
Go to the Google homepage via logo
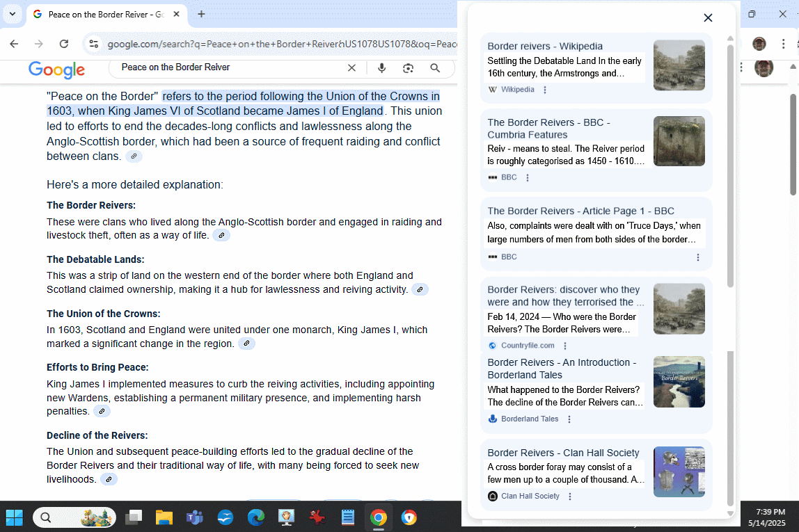pyautogui.click(x=56, y=70)
